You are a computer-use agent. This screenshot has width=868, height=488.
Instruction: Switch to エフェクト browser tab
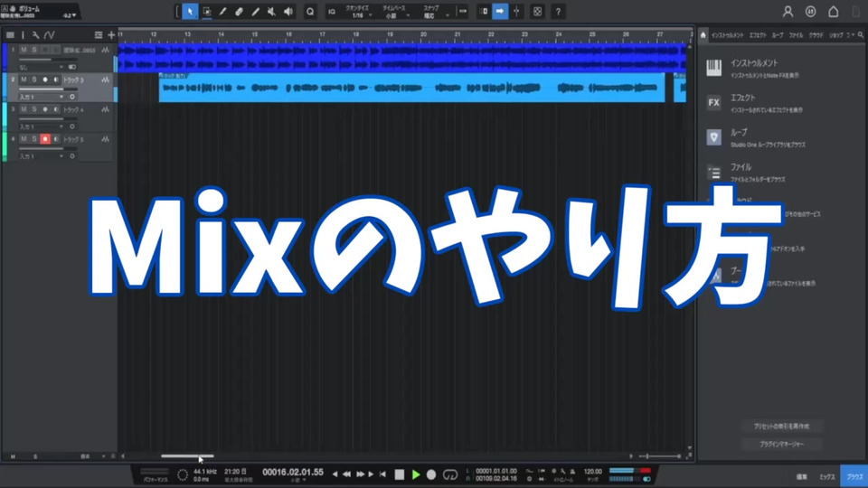pos(758,35)
